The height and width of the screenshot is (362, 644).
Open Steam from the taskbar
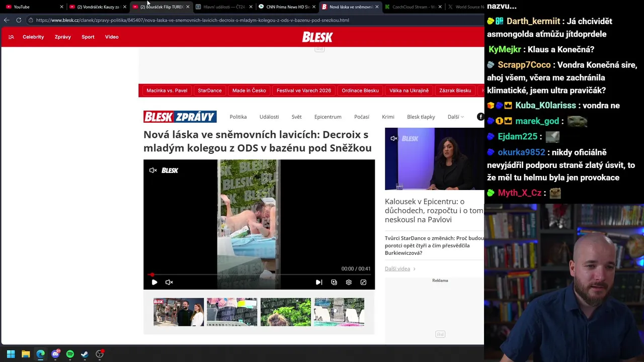pos(85,354)
